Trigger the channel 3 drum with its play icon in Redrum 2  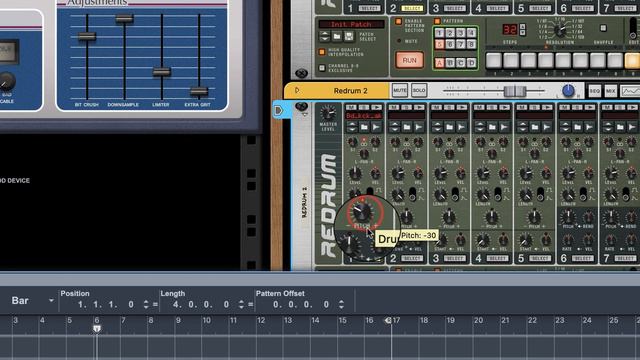pos(462,107)
